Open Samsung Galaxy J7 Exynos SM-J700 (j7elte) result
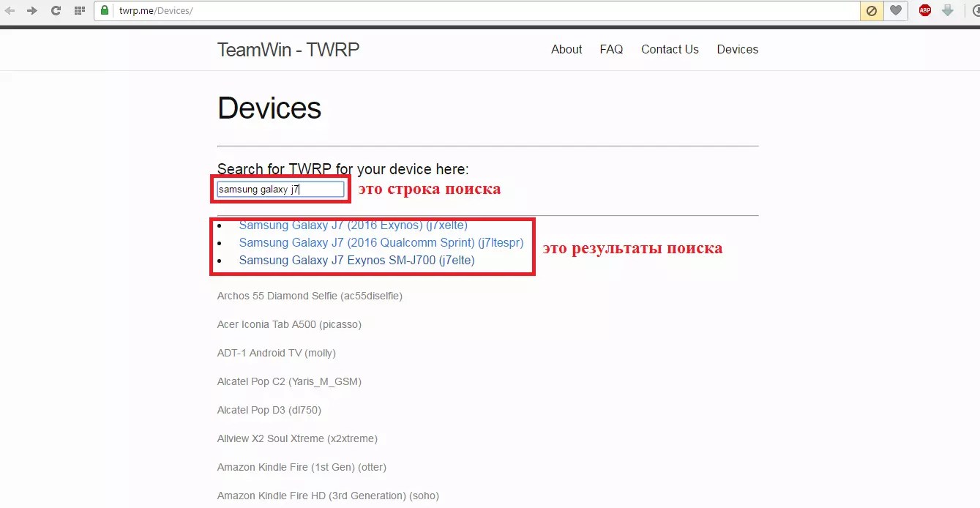The width and height of the screenshot is (980, 508). click(x=356, y=260)
